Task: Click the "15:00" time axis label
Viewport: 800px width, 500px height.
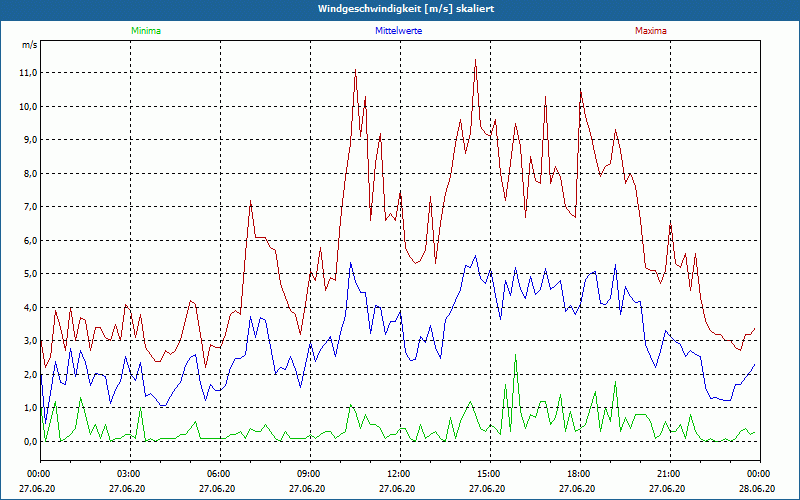Action: [488, 474]
